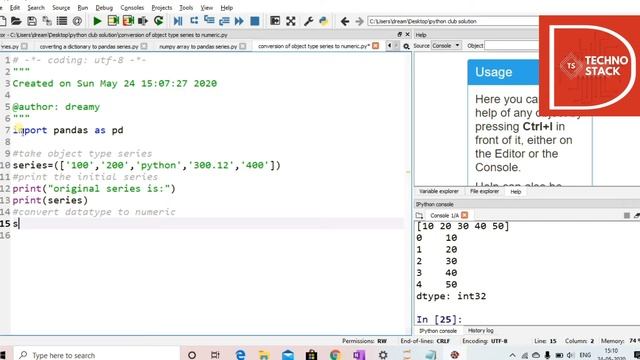Save file using the floppy disk icon
The image size is (640, 360).
(32, 21)
